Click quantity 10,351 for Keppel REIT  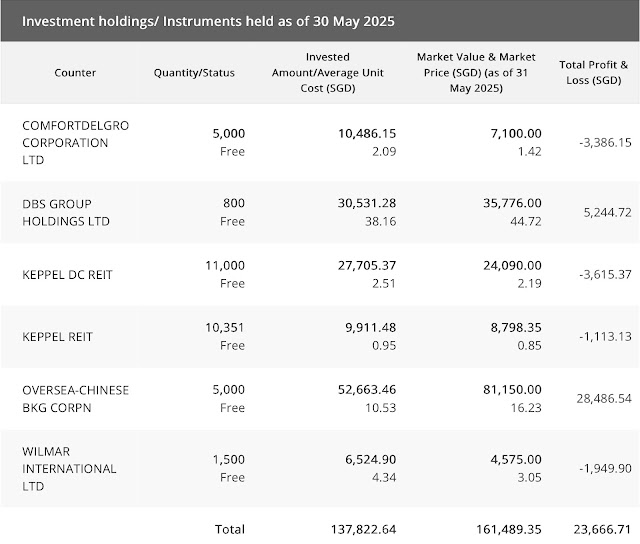[225, 327]
